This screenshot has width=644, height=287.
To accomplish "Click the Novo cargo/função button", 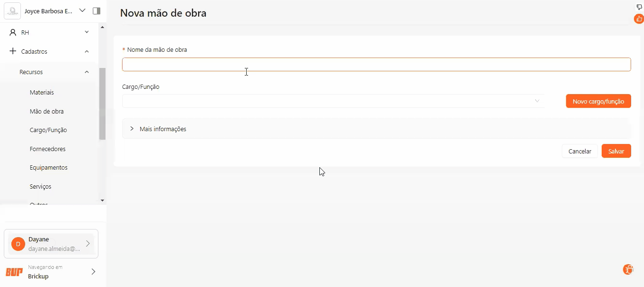I will pyautogui.click(x=598, y=101).
